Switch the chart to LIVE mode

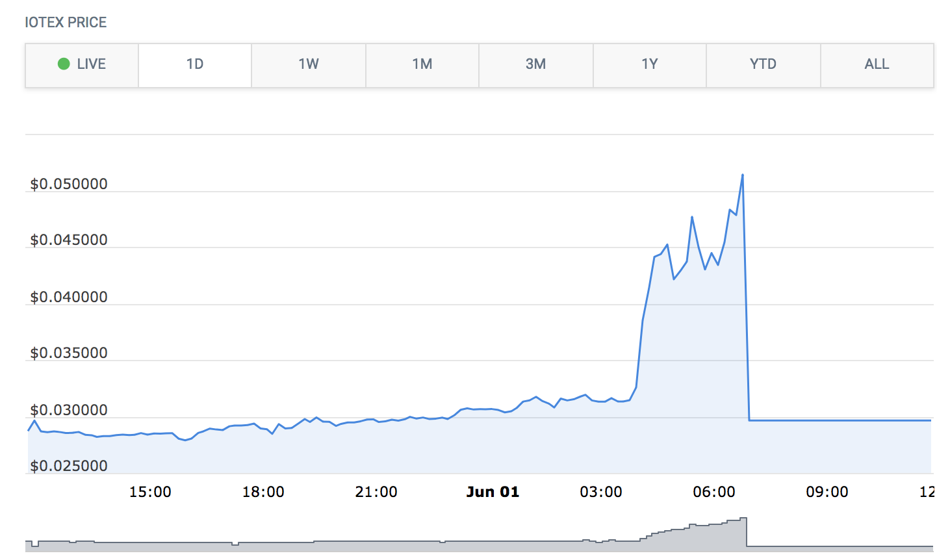click(82, 65)
